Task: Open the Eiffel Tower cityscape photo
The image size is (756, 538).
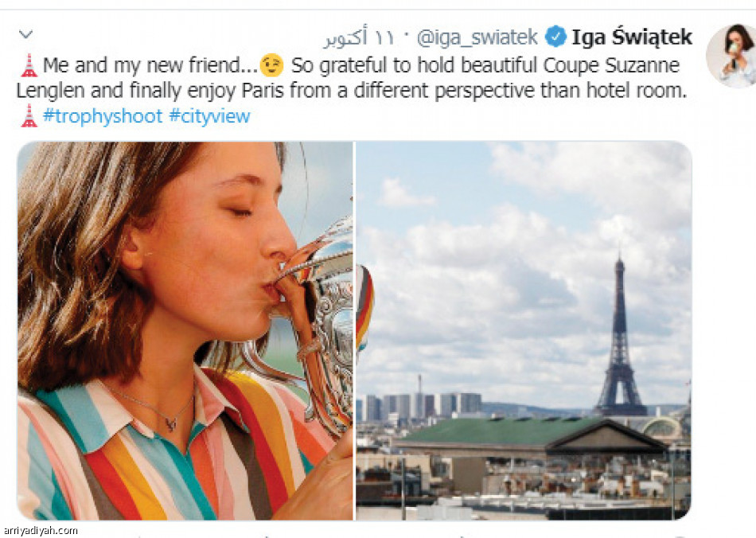Action: [524, 331]
